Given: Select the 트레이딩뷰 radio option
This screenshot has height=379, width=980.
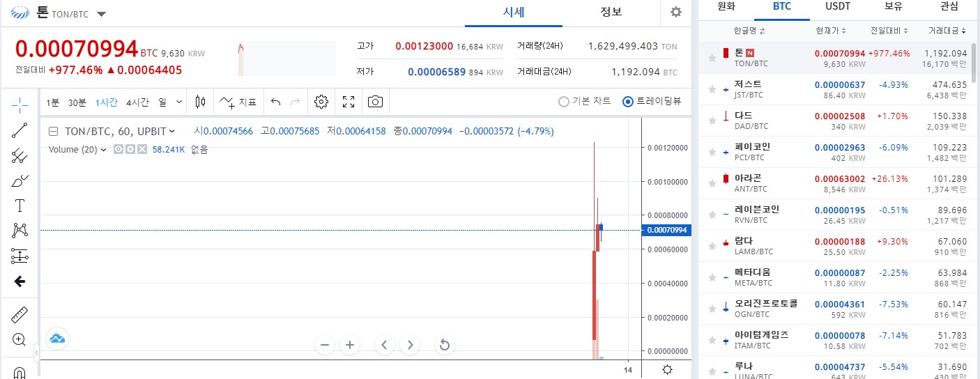Looking at the screenshot, I should [x=651, y=101].
